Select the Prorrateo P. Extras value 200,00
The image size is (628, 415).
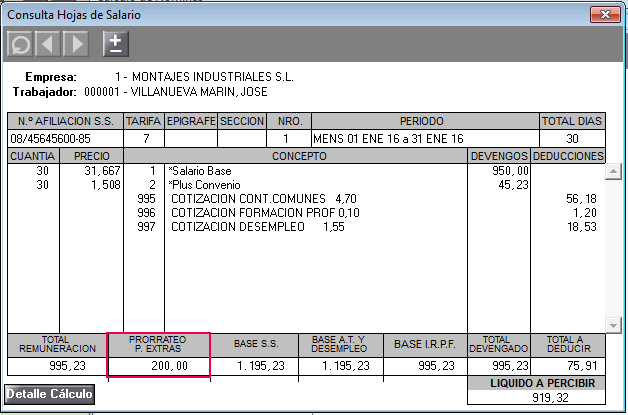coord(158,367)
